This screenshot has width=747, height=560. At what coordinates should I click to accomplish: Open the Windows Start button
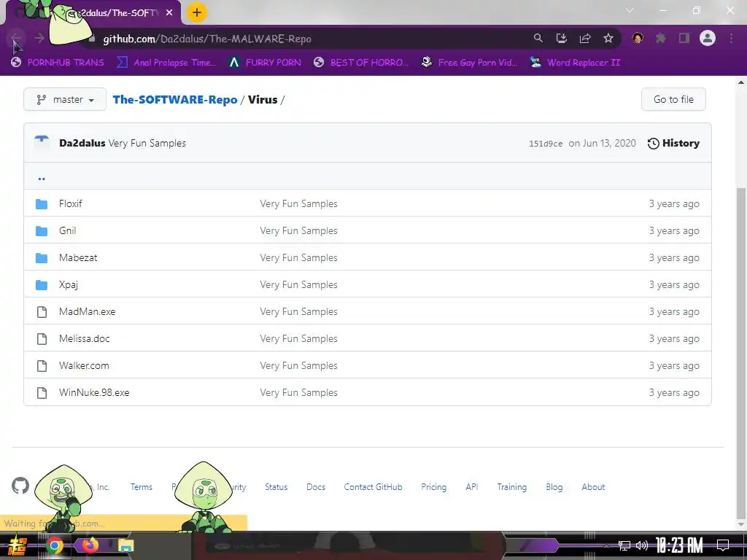pyautogui.click(x=18, y=545)
